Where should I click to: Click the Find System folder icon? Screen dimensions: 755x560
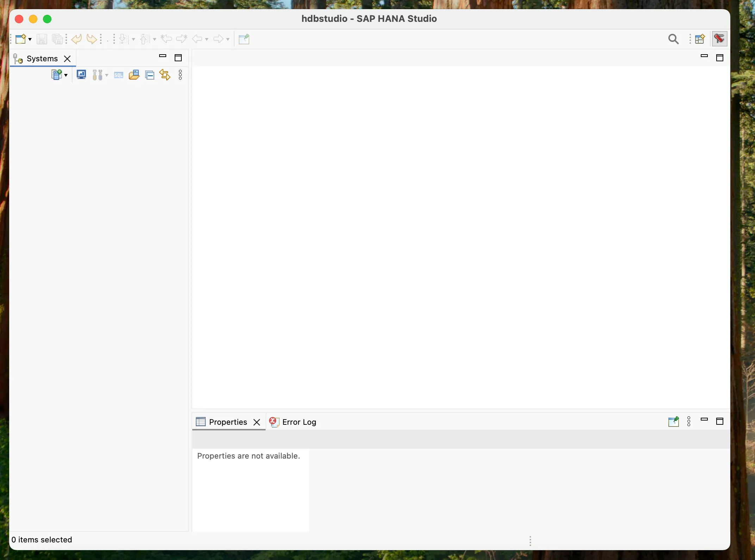pos(134,75)
